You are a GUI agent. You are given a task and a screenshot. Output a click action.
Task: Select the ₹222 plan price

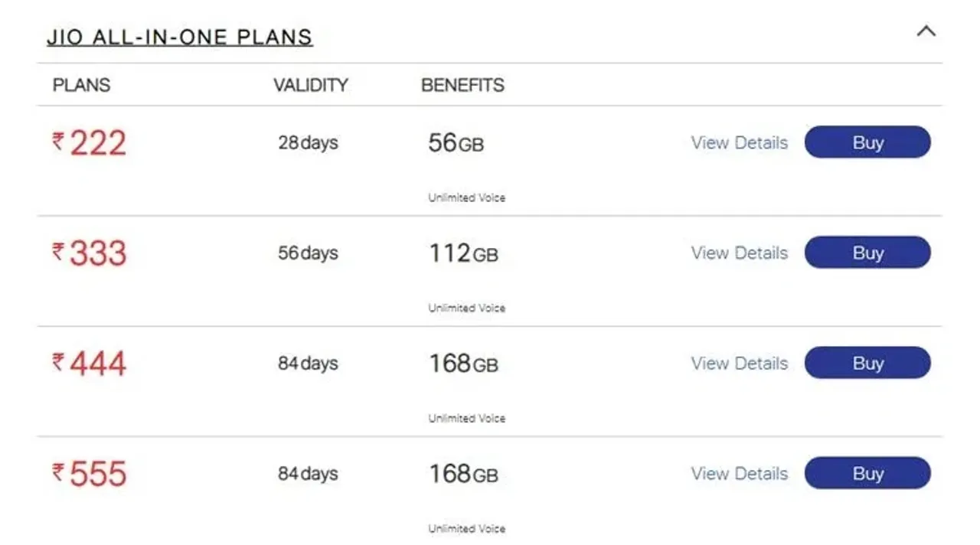pyautogui.click(x=89, y=143)
